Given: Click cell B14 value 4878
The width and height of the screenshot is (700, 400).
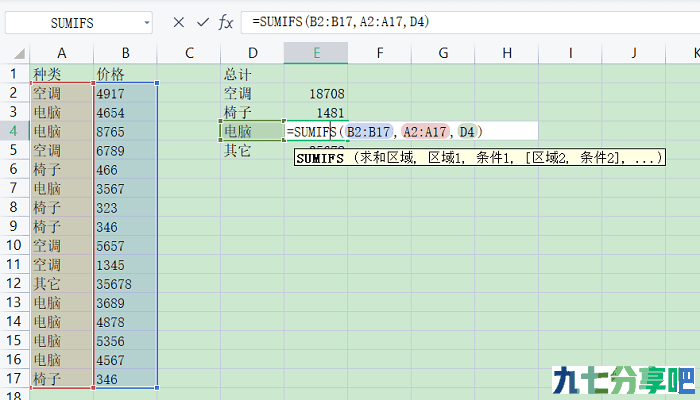Looking at the screenshot, I should 125,321.
